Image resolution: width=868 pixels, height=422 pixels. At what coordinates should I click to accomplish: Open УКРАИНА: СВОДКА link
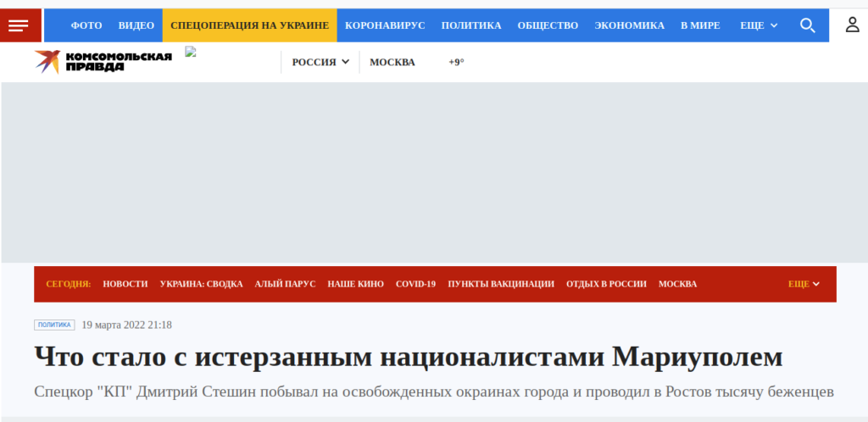pyautogui.click(x=202, y=284)
